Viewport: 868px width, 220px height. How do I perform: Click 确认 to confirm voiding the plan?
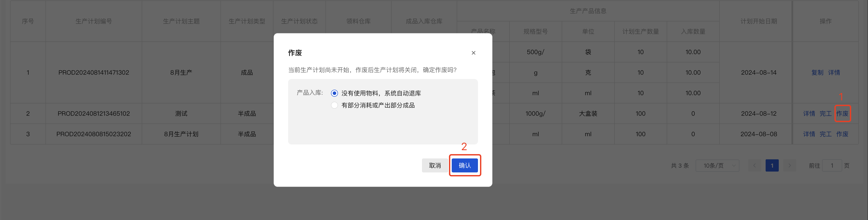pyautogui.click(x=465, y=165)
